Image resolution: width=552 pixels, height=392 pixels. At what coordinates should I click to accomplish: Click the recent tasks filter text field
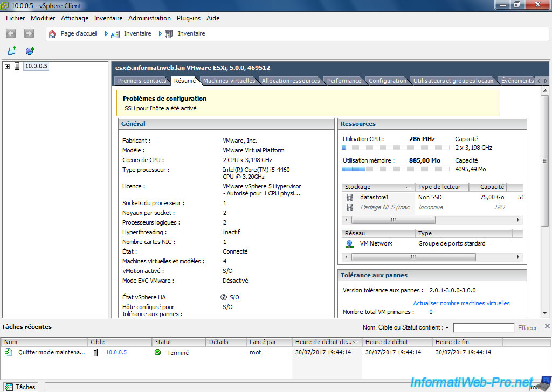pos(484,327)
